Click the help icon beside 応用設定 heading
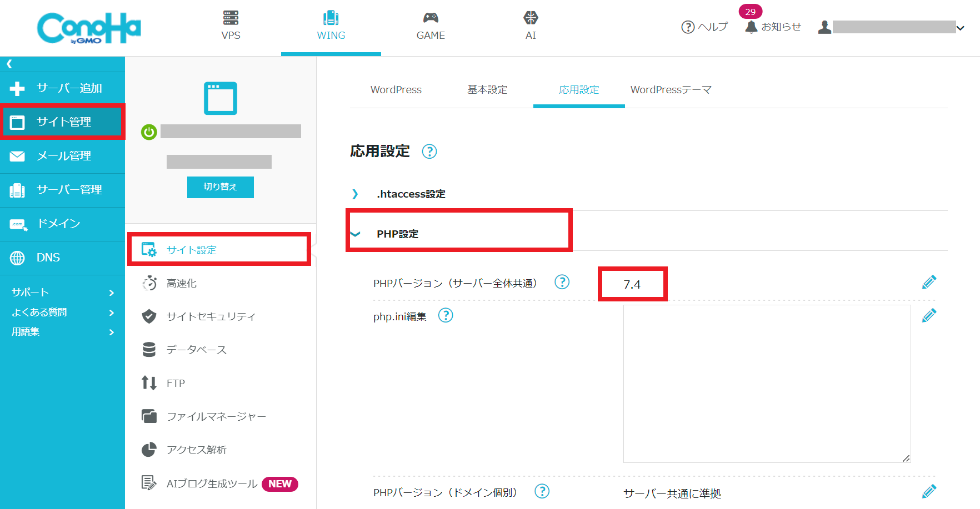Screen dimensions: 980x509 click(429, 152)
